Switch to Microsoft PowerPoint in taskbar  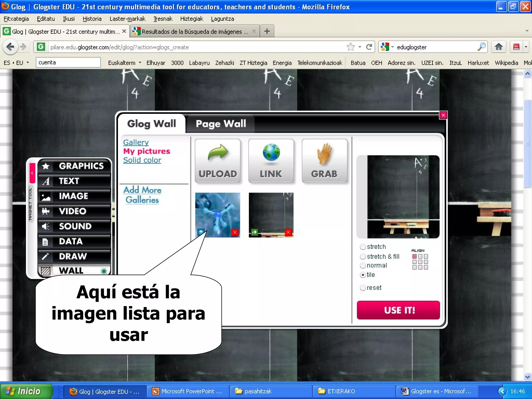[x=188, y=391]
